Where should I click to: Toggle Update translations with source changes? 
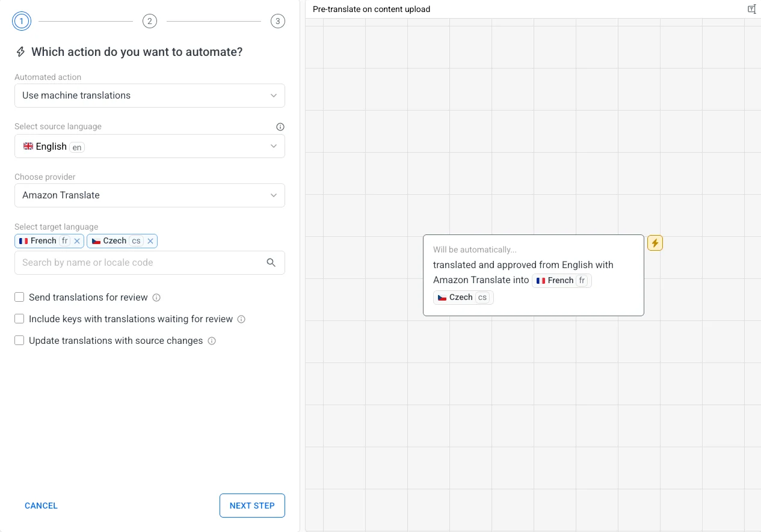pos(19,341)
